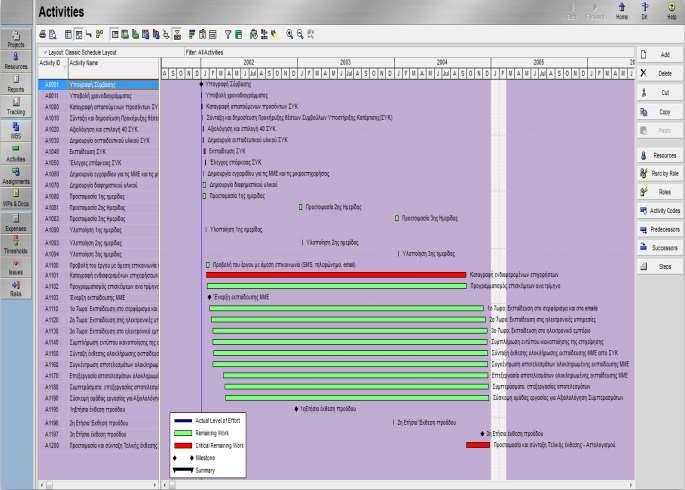Screen dimensions: 685x490
Task: Select activity row A1040
Action: pos(99,152)
